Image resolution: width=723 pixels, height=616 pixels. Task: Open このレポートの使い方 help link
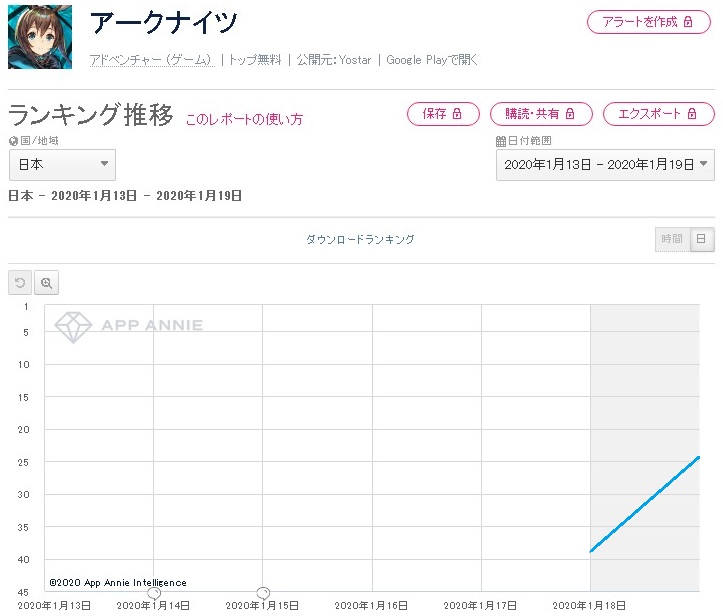coord(244,119)
